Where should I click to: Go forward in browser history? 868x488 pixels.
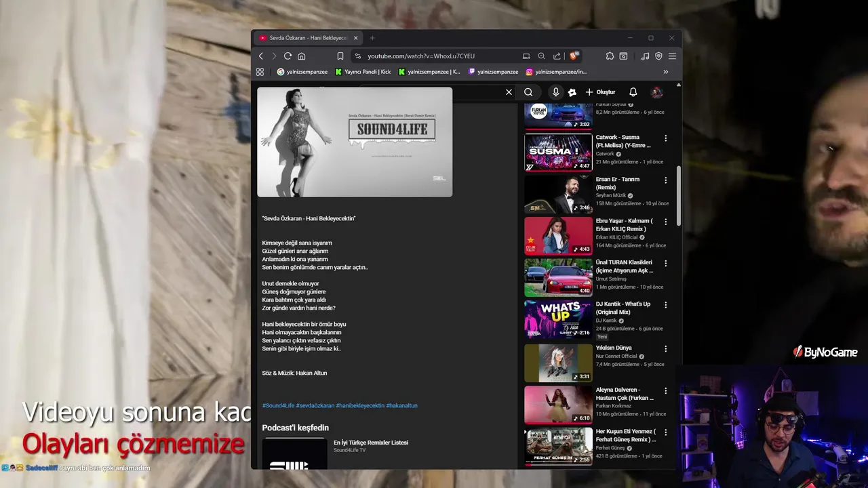point(274,56)
